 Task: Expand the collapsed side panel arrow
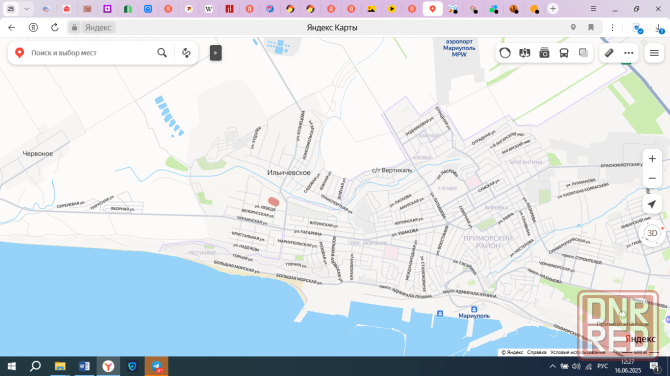(x=216, y=53)
